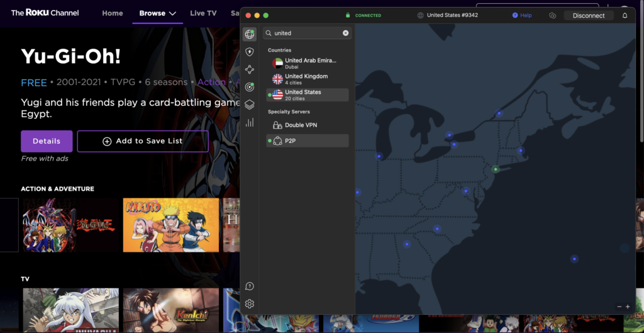Screen dimensions: 644x333
Task: Click the FREE label under the title
Action: (x=34, y=82)
